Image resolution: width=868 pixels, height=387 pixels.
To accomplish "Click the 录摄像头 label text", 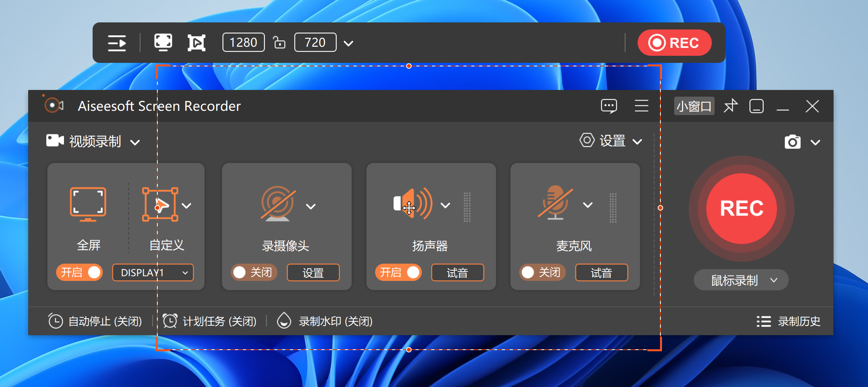I will pyautogui.click(x=286, y=246).
